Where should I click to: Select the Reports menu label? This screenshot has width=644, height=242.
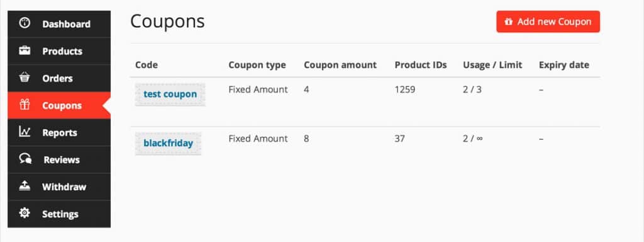[60, 133]
